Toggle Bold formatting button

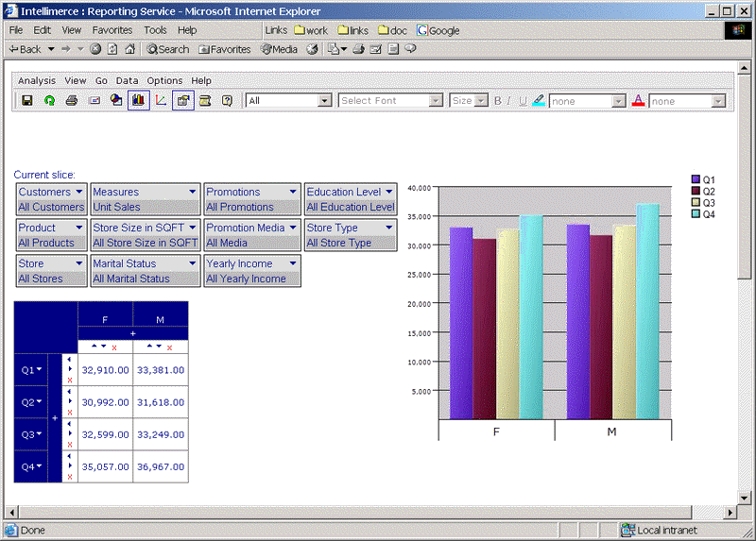[x=498, y=101]
